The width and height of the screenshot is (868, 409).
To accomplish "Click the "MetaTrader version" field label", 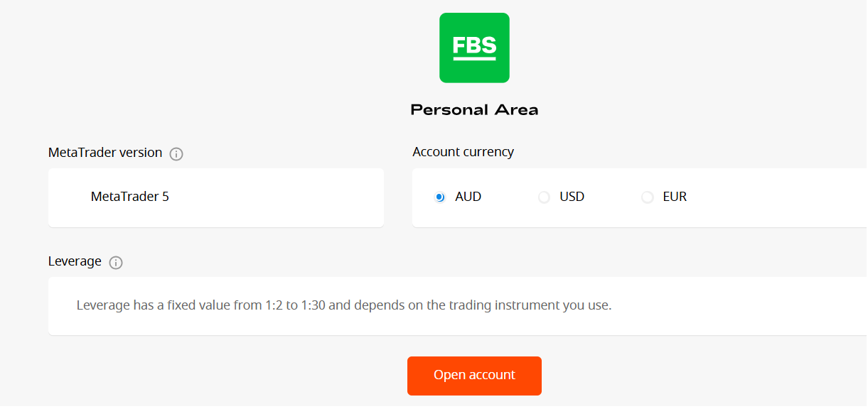I will 105,153.
